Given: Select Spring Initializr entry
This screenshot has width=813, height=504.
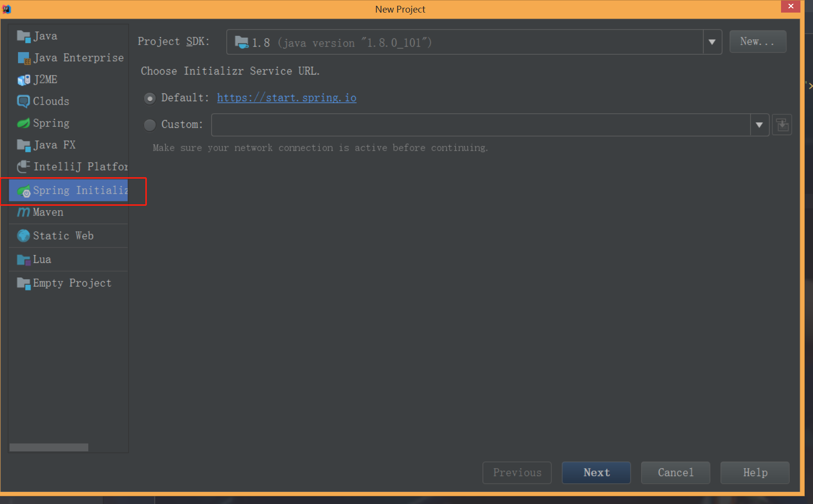Looking at the screenshot, I should (68, 191).
